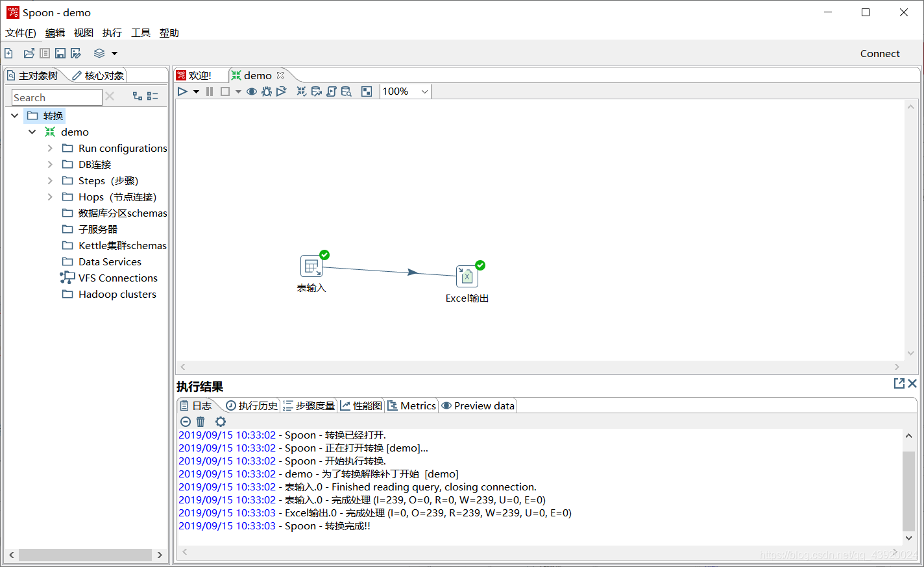Screen dimensions: 924x567
Task: Switch to 主对象树 tab
Action: 33,75
